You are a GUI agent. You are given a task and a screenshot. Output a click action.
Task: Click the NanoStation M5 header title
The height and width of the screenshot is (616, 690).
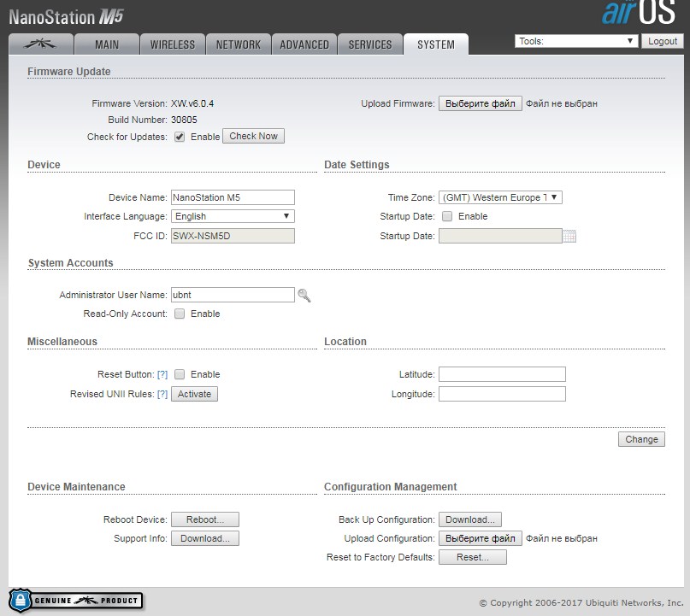[67, 17]
